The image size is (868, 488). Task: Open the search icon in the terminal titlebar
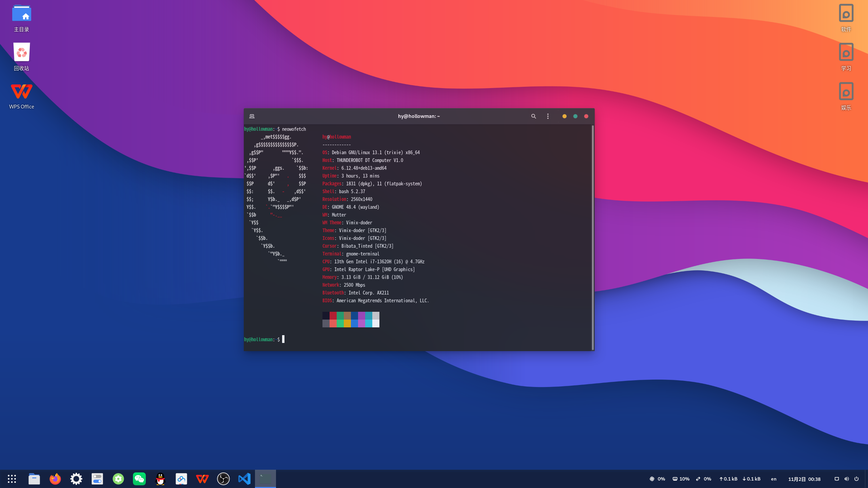click(x=533, y=116)
